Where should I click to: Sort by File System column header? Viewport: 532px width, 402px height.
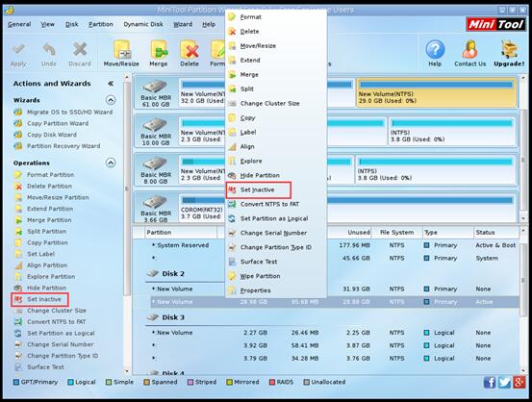(x=397, y=233)
